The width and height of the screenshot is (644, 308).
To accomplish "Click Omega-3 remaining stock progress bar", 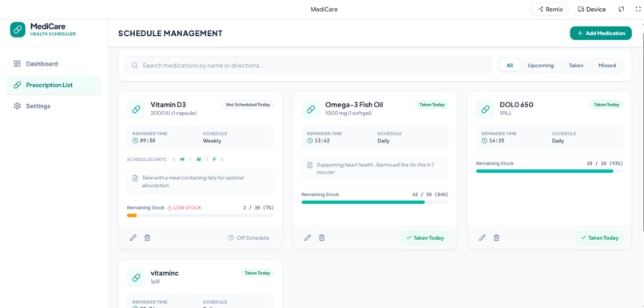I will pos(375,202).
